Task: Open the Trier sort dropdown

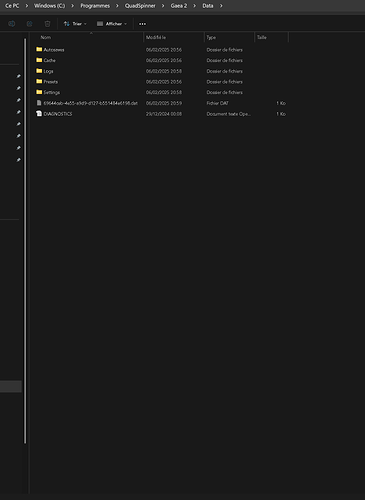Action: click(75, 24)
